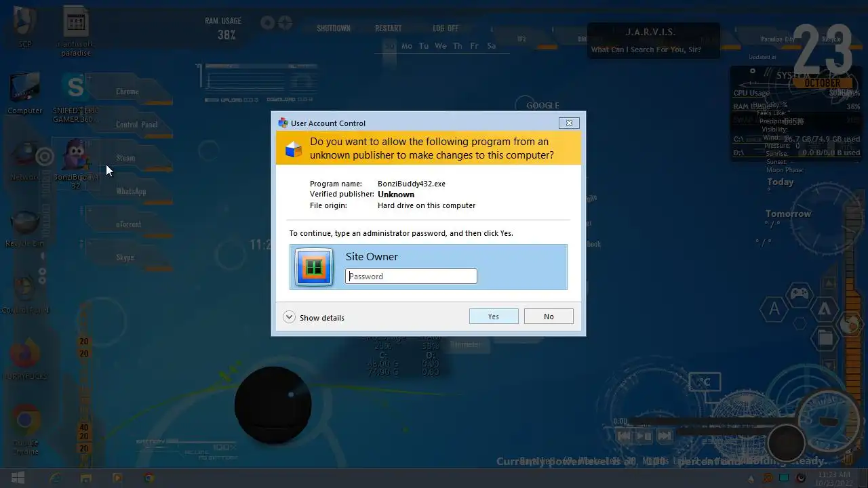
Task: Click the right hexagon A-shaped logo icon
Action: click(825, 310)
